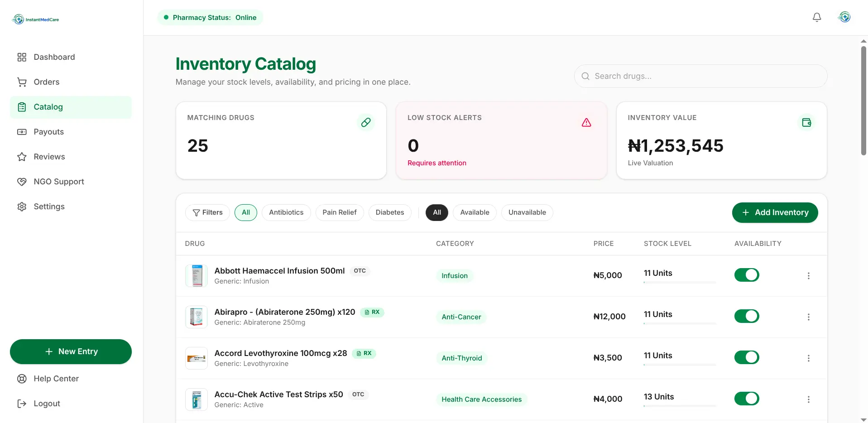Toggle availability for Abirapro Abiraterone 250mg
868x423 pixels.
coord(747,316)
